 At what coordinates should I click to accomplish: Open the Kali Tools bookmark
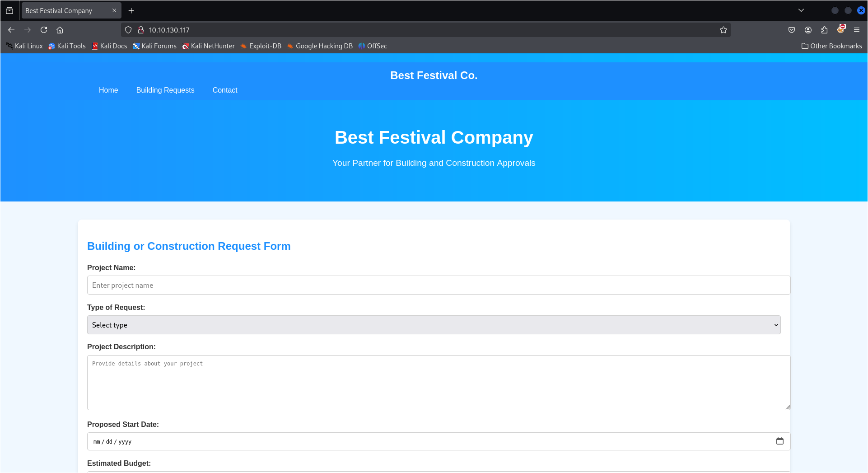(67, 46)
